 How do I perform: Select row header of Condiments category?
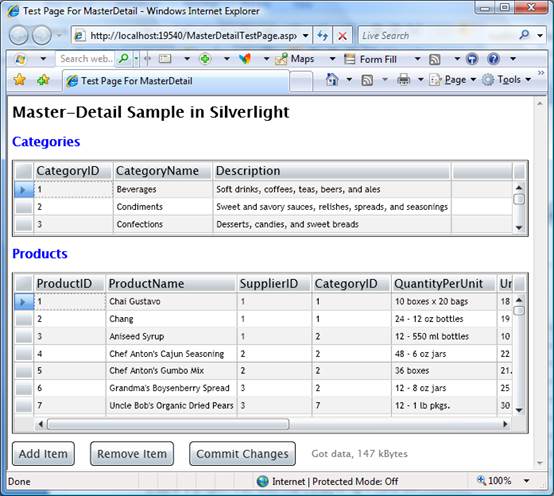tap(24, 207)
